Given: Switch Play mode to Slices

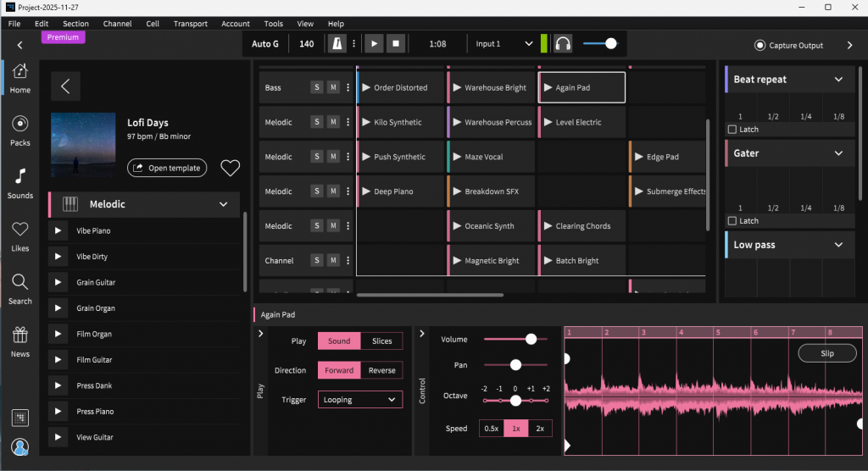Looking at the screenshot, I should 381,341.
